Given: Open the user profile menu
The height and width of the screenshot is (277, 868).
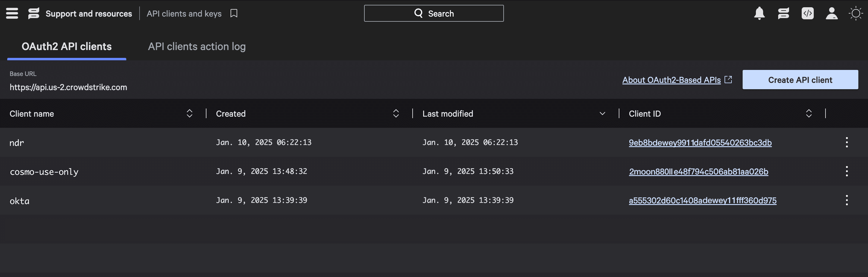Looking at the screenshot, I should [x=832, y=13].
